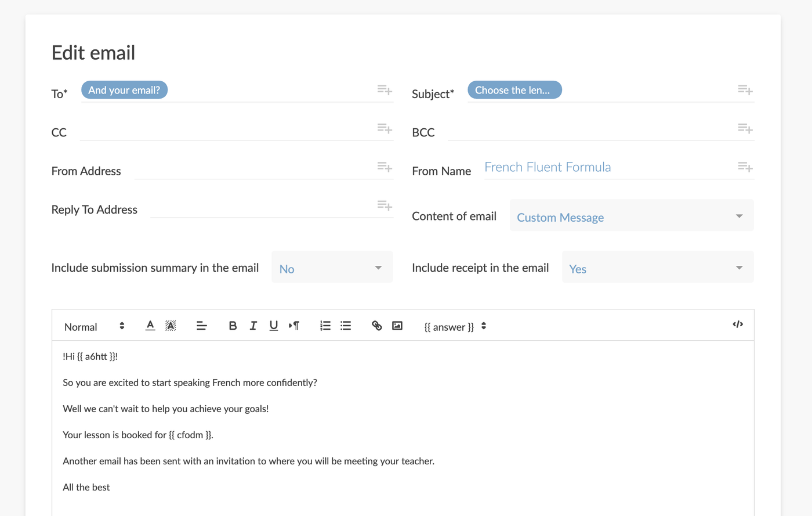Underline selected text
812x516 pixels.
[273, 326]
